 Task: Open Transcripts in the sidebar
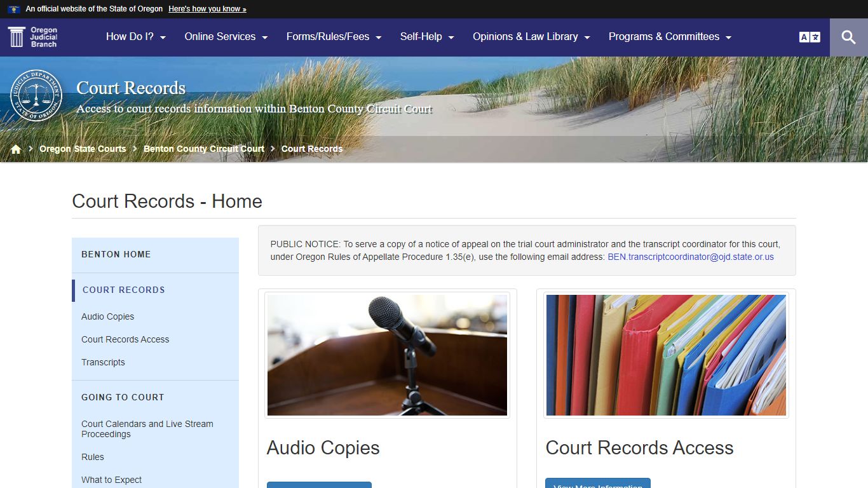[103, 362]
